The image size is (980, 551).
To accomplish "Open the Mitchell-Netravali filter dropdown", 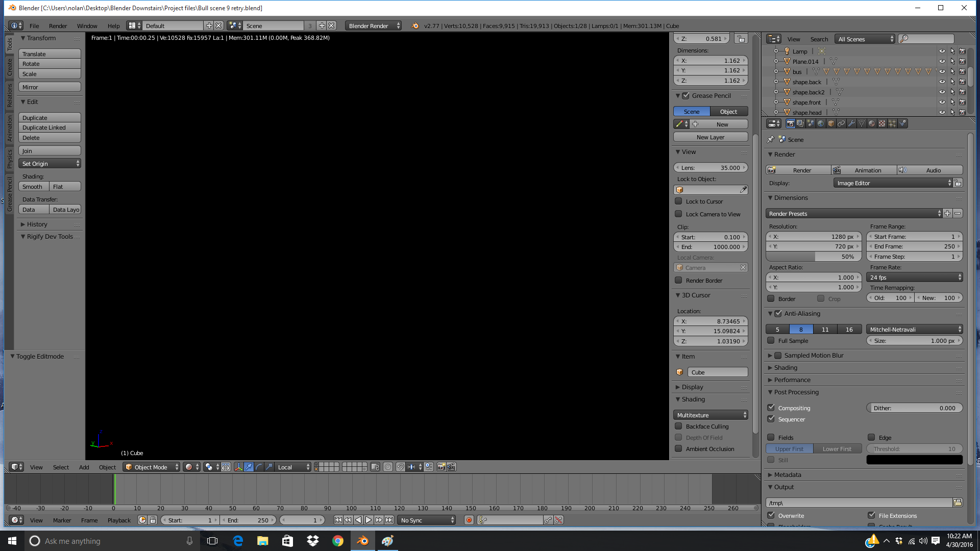I will pos(915,329).
